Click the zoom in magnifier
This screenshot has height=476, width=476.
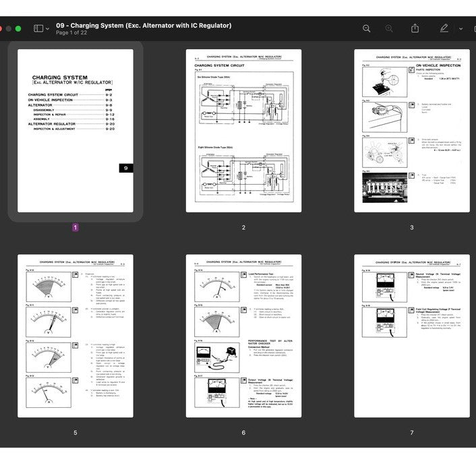coord(389,28)
